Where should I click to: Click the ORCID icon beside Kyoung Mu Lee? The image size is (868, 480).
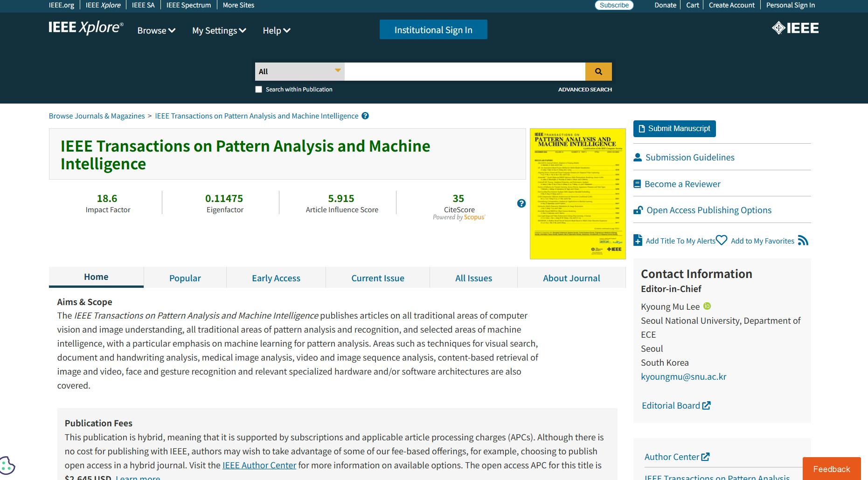[707, 306]
